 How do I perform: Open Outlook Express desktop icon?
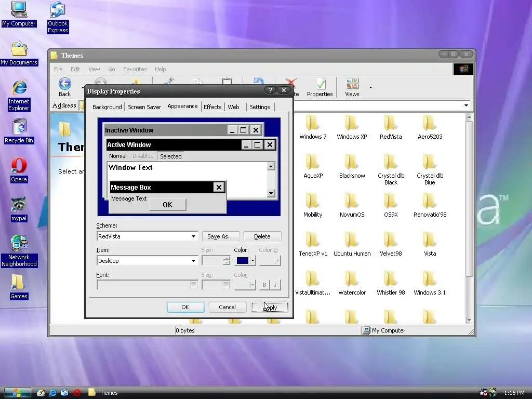click(58, 18)
